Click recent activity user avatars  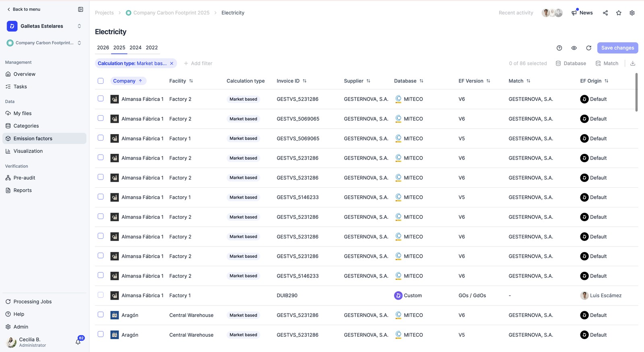[552, 13]
